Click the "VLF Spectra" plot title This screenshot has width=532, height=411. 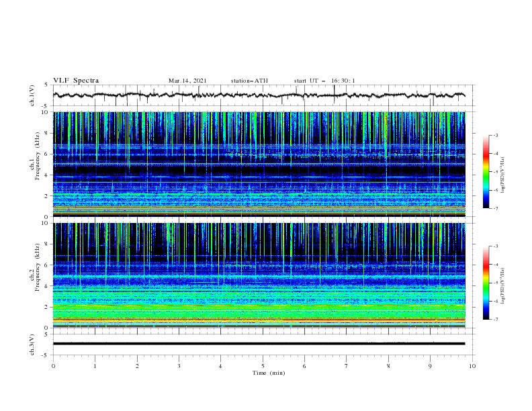pos(76,81)
